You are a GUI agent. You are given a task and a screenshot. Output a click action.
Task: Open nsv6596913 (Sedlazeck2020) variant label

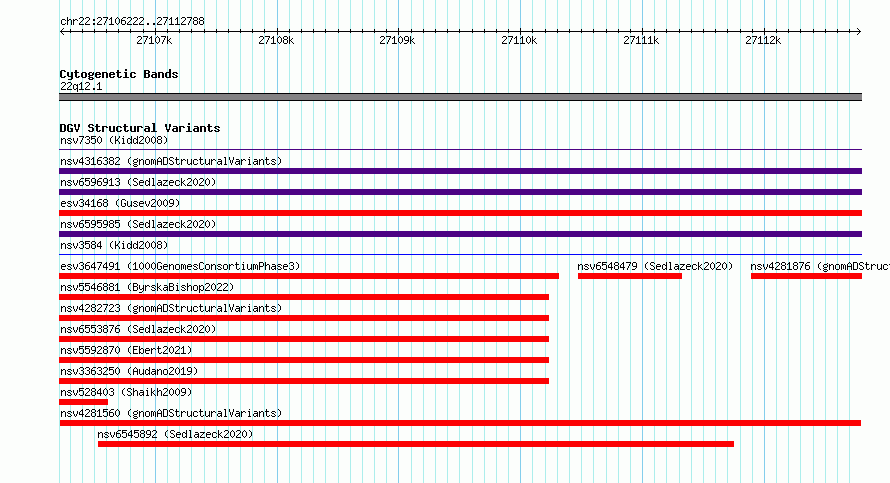click(138, 182)
